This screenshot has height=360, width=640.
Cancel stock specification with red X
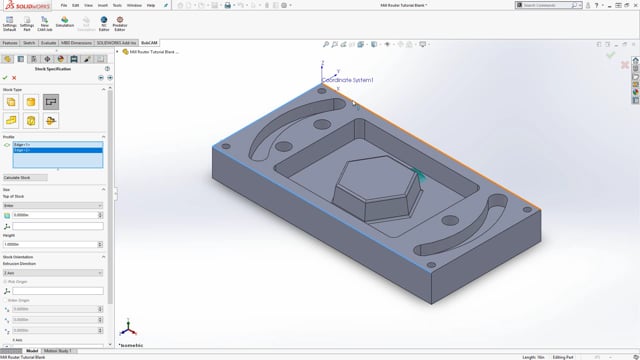click(x=14, y=78)
